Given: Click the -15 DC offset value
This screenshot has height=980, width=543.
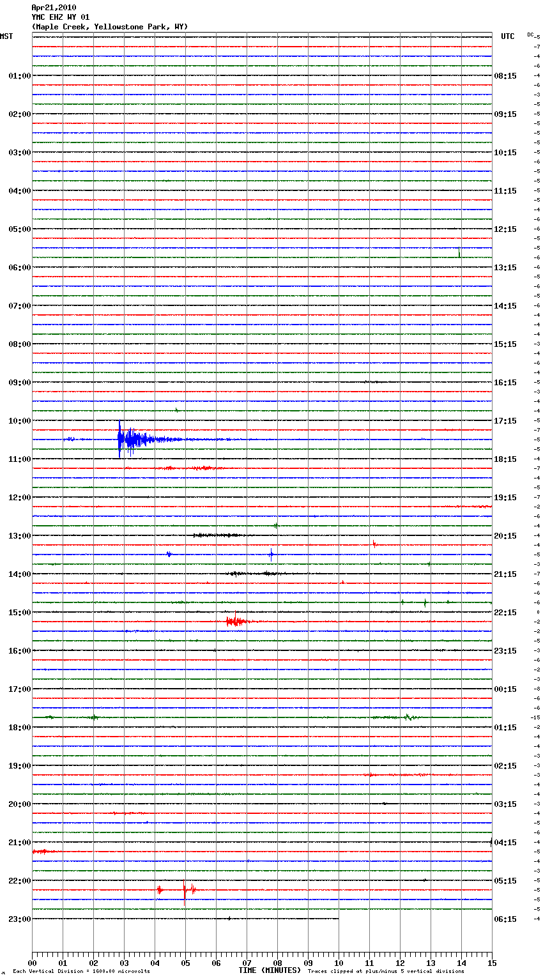Looking at the screenshot, I should point(535,717).
